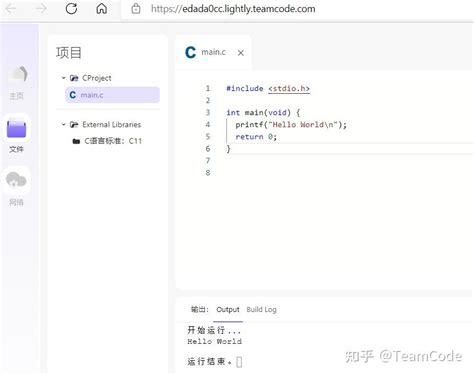The image size is (474, 375).
Task: Reload the page with the refresh icon
Action: tap(71, 9)
